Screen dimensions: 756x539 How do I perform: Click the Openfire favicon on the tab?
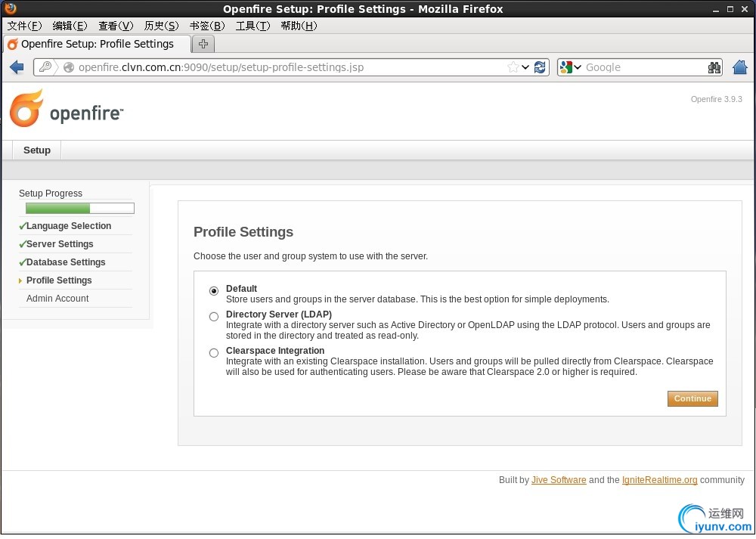pyautogui.click(x=13, y=45)
